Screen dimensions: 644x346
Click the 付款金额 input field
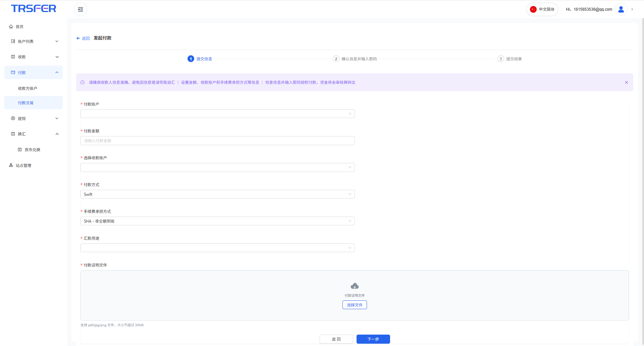click(217, 141)
